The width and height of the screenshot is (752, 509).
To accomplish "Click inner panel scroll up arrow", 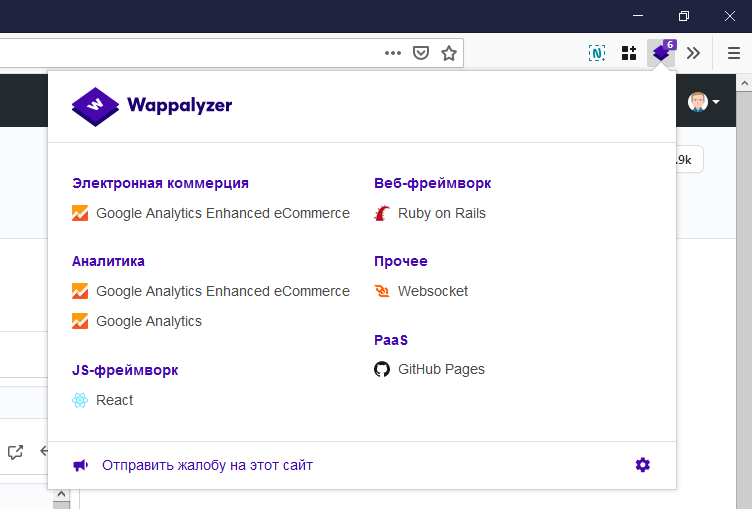I will (61, 494).
